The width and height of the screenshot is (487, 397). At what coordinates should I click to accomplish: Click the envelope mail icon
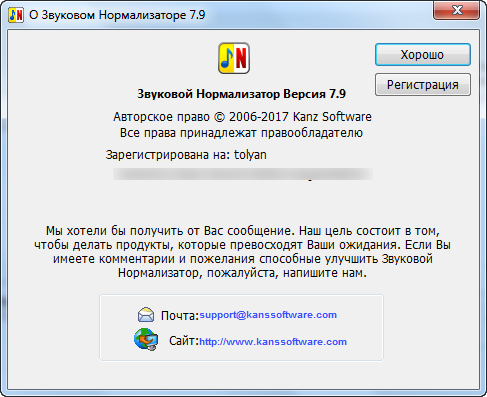point(146,314)
